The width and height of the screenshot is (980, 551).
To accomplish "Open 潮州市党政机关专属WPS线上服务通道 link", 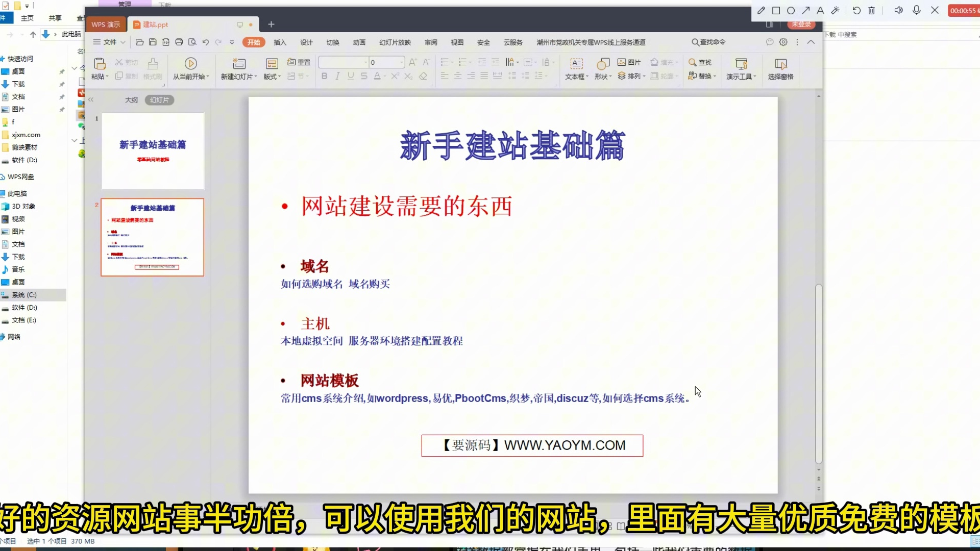I will point(591,42).
